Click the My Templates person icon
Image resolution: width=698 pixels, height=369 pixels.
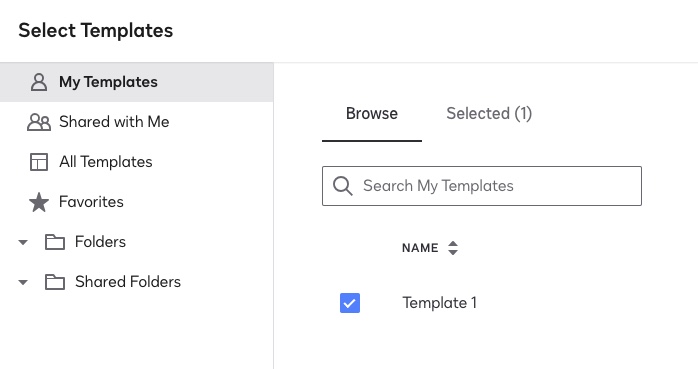click(x=39, y=82)
